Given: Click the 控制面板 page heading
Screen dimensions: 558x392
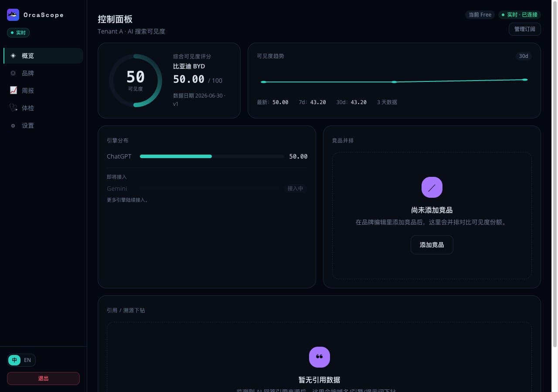Looking at the screenshot, I should [x=115, y=19].
